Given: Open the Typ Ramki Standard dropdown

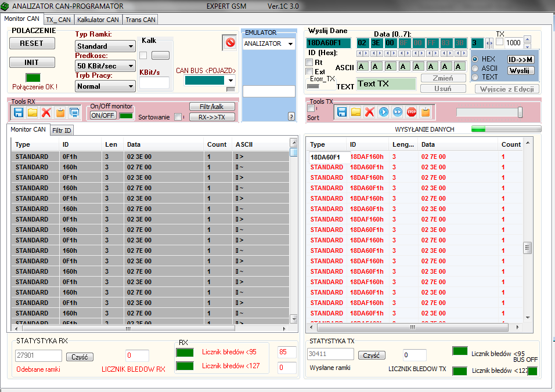Looking at the screenshot, I should tap(105, 46).
